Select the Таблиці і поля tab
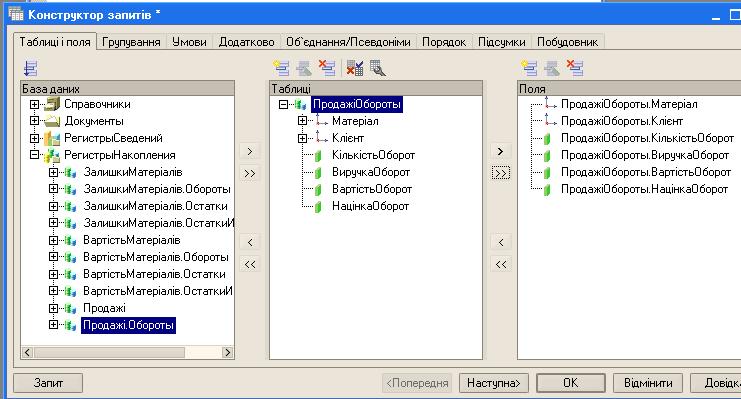The height and width of the screenshot is (399, 741). [55, 42]
